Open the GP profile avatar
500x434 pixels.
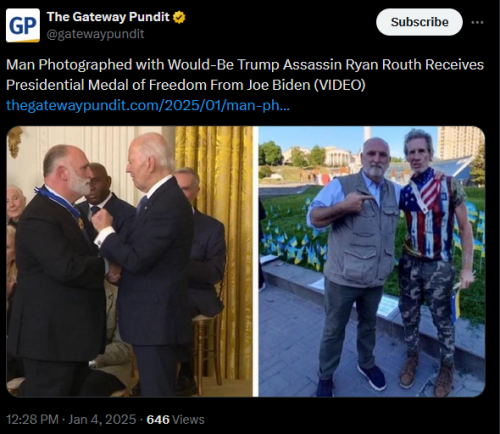pyautogui.click(x=23, y=25)
